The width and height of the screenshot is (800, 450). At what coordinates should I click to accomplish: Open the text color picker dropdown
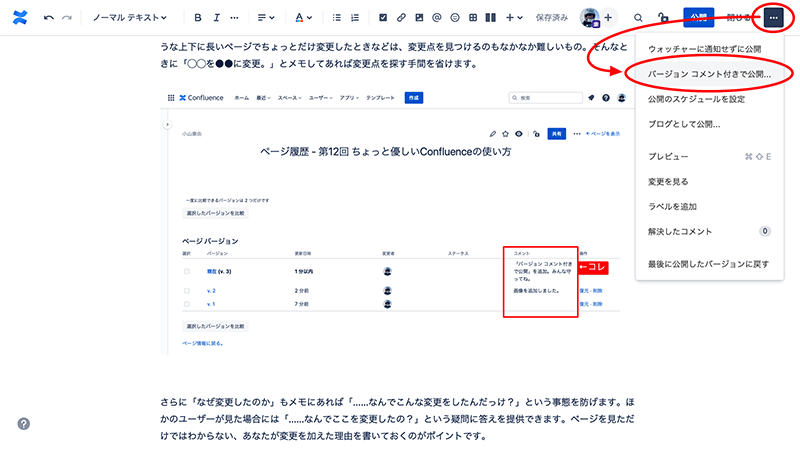coord(304,18)
